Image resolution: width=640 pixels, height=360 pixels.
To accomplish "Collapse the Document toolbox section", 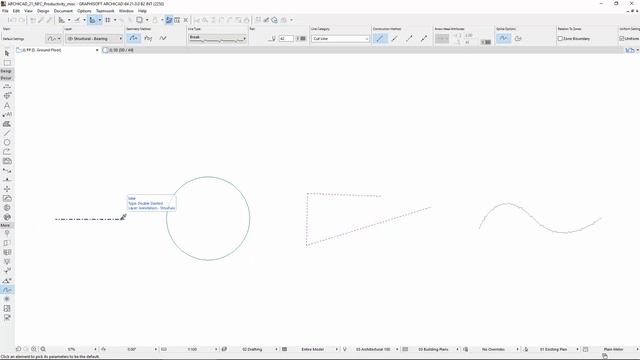I will point(6,78).
